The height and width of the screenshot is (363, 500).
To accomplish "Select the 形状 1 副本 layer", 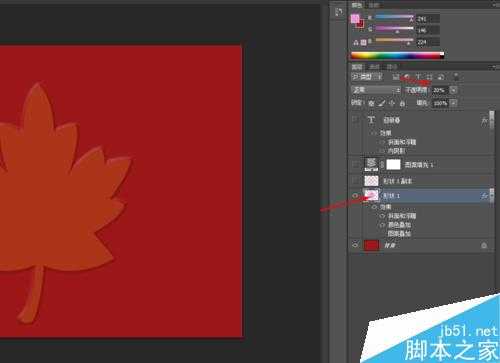I will click(x=421, y=181).
